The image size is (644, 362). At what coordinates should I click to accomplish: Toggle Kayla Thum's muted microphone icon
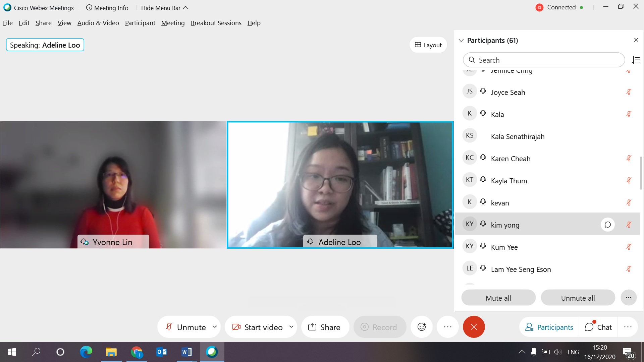coord(629,180)
